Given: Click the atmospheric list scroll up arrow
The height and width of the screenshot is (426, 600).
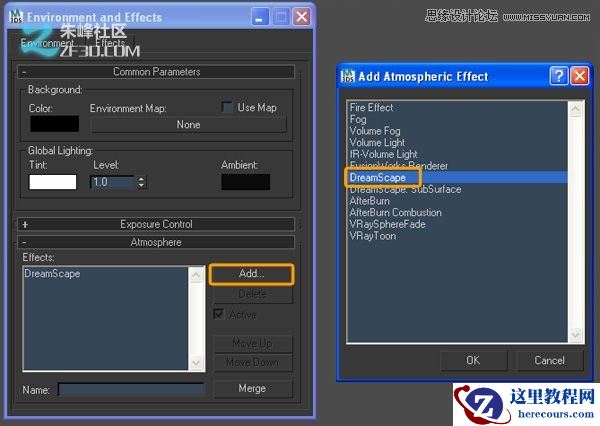Looking at the screenshot, I should 576,109.
